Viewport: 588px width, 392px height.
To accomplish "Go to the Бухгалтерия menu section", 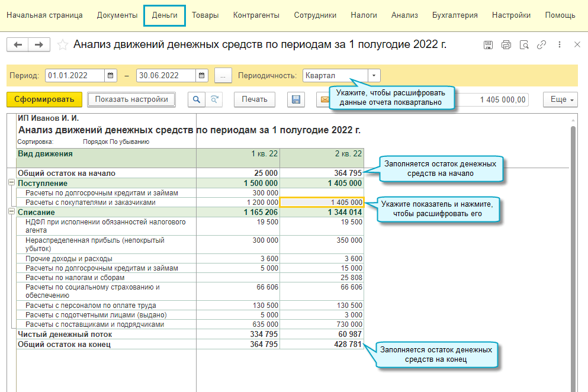I will point(455,15).
